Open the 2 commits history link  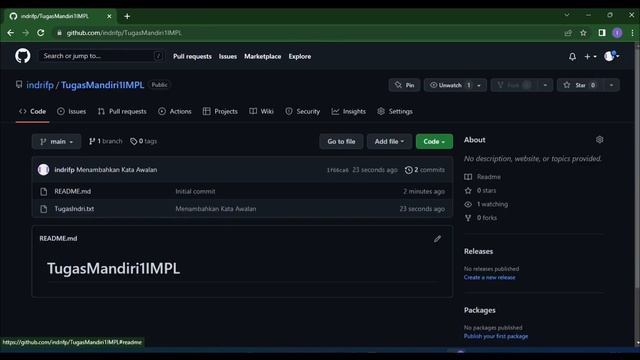(x=425, y=170)
